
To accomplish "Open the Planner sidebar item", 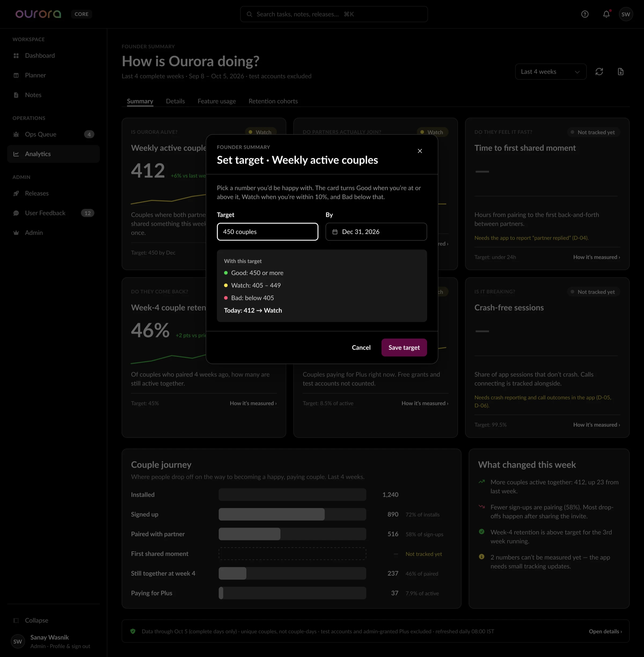I will 53,75.
